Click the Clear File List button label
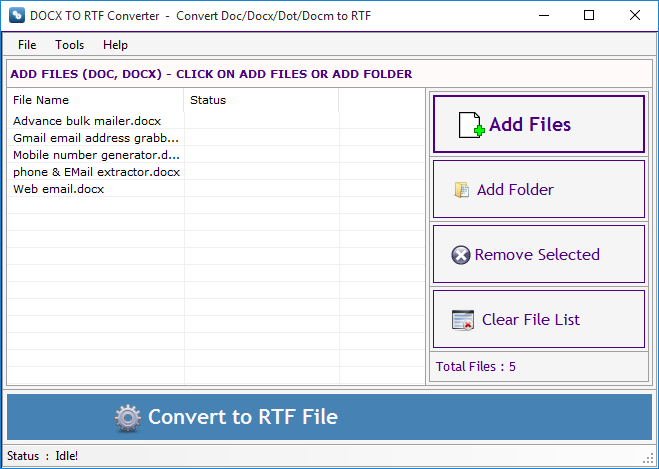Screen dimensions: 659x469 (530, 320)
